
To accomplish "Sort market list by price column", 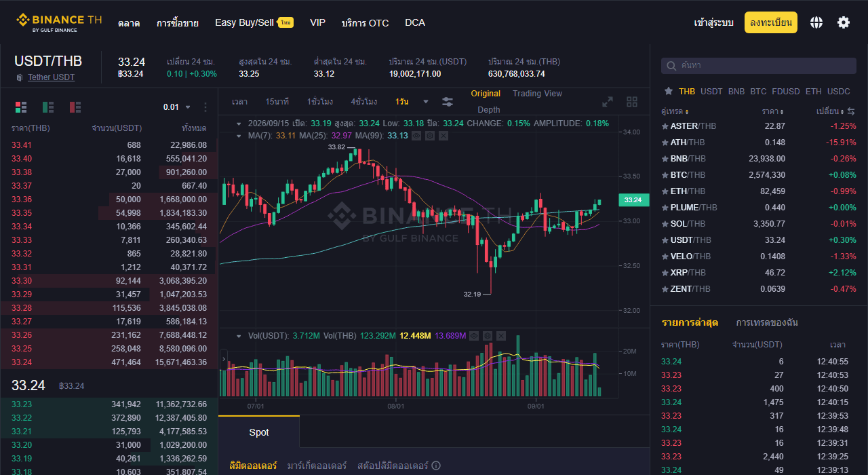I will [773, 111].
